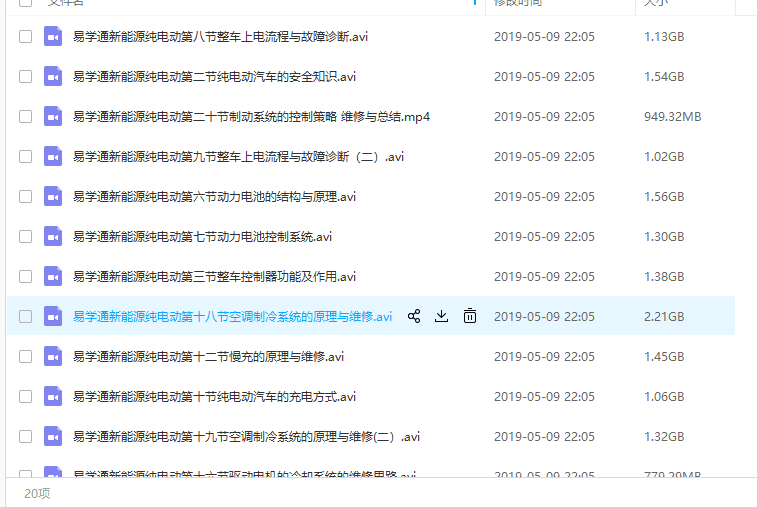
Task: Click the 20项 item count in status bar
Action: pos(37,493)
